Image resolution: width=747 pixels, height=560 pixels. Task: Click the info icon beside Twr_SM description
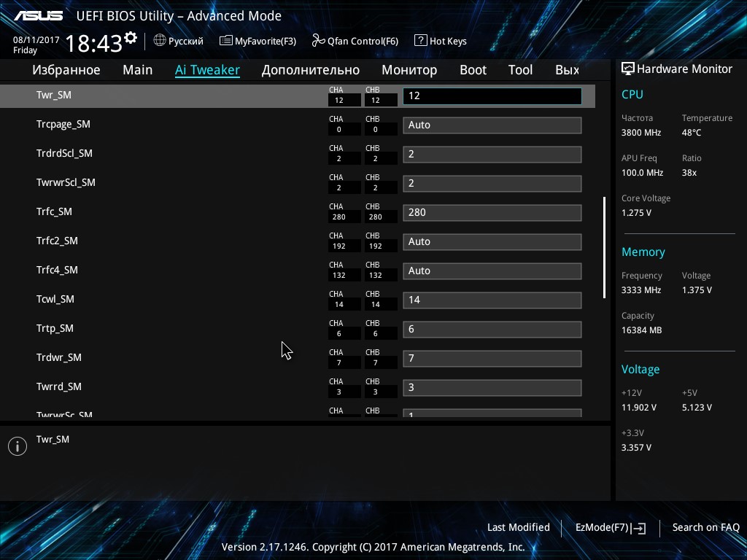point(18,446)
